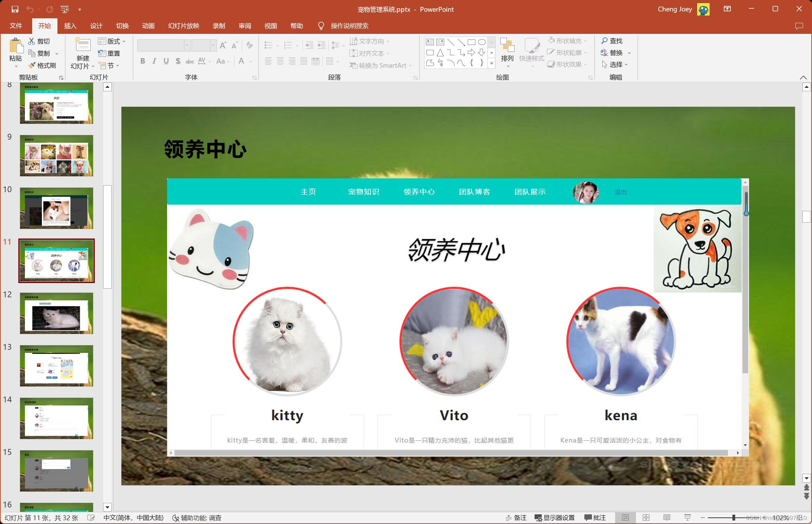Click the 格式刷 format painter
Screen dimensions: 812x524
pos(42,65)
